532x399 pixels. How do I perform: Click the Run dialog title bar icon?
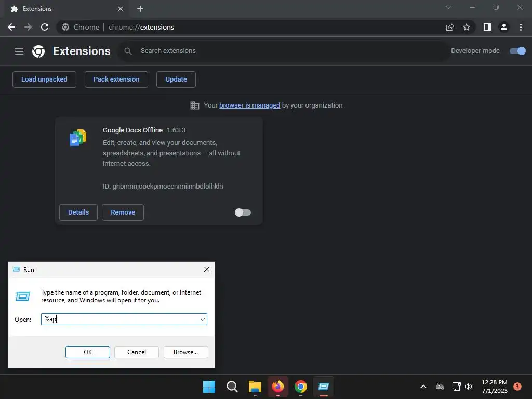point(16,270)
